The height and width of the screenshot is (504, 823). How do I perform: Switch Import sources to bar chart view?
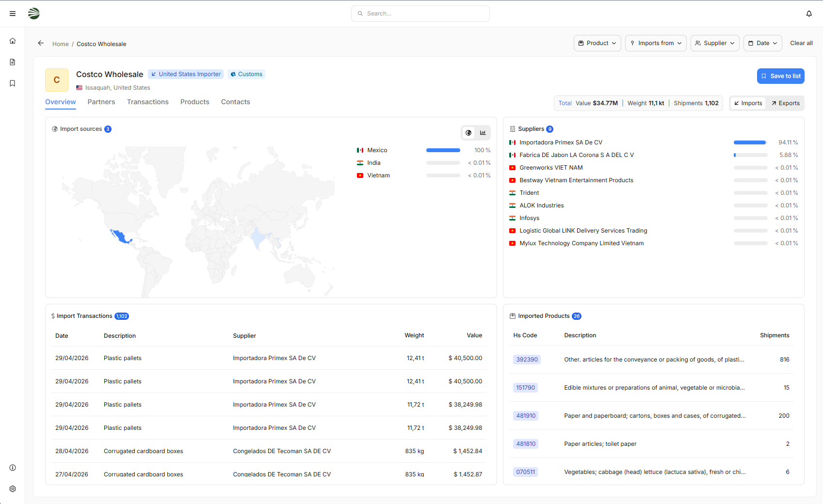[483, 133]
